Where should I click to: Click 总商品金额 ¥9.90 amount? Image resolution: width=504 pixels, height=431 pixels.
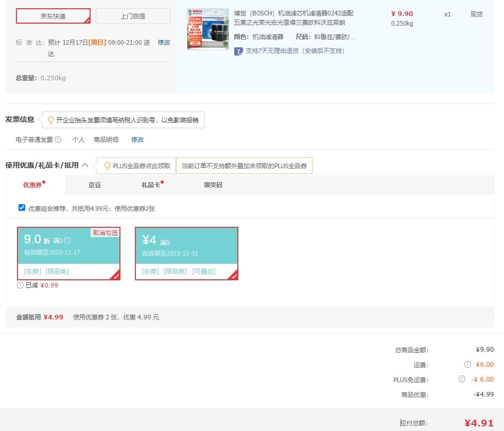pos(485,349)
